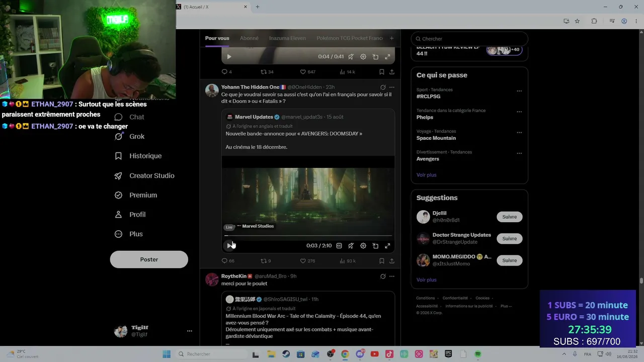
Task: Open Creator Studio in the sidebar
Action: [x=144, y=175]
